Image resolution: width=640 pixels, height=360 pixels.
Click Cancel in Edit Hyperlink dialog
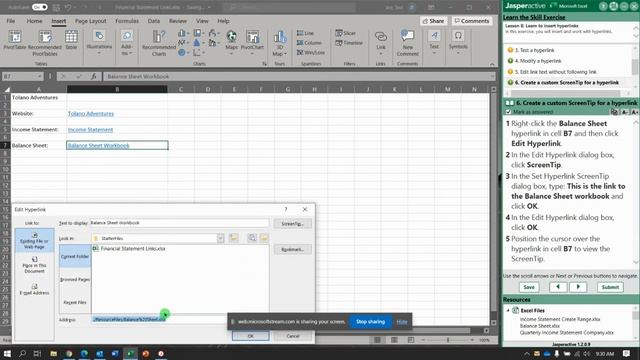pos(293,336)
